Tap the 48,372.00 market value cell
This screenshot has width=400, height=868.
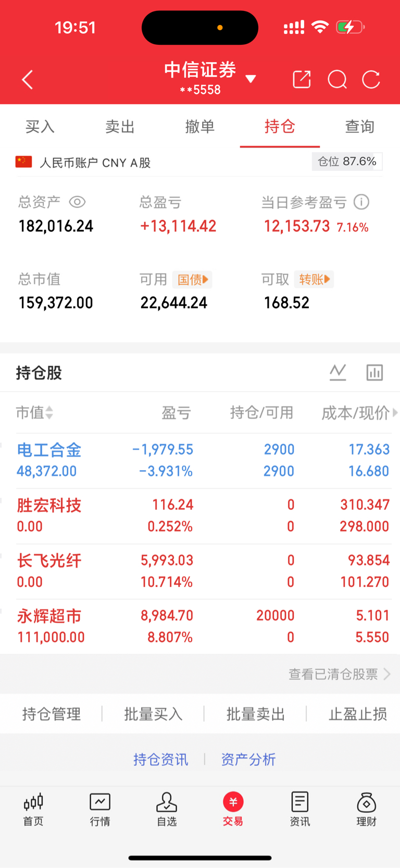(47, 471)
